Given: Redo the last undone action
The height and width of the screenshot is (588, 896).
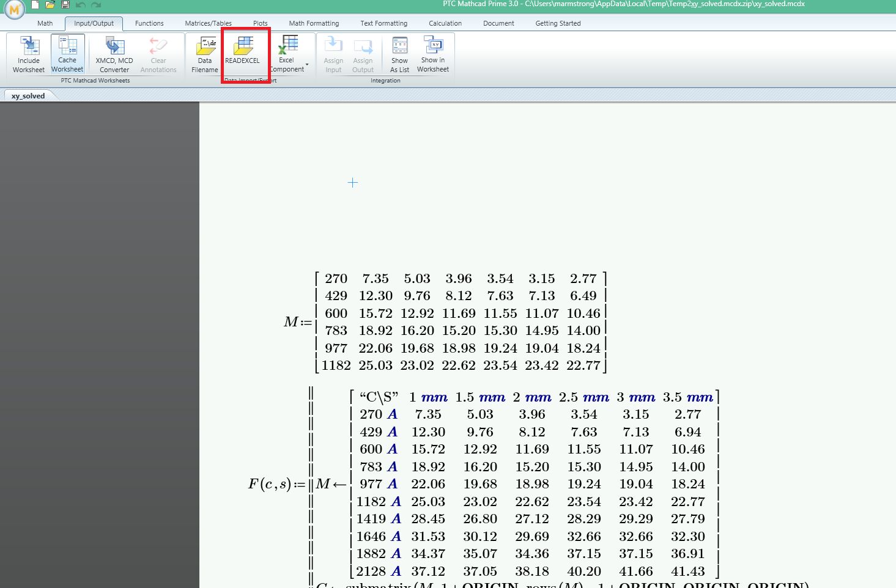Looking at the screenshot, I should [x=96, y=5].
